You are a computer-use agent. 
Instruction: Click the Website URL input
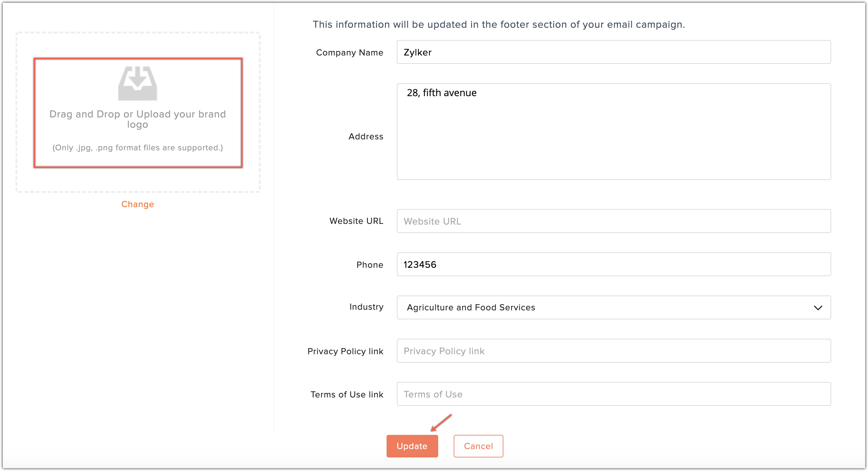(613, 221)
